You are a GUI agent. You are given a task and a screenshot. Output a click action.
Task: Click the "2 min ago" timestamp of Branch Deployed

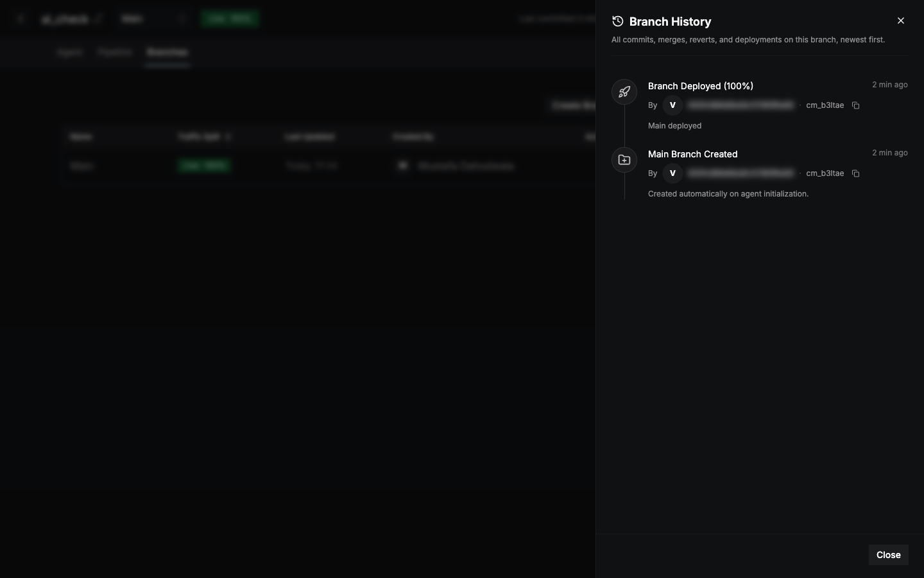pos(890,85)
